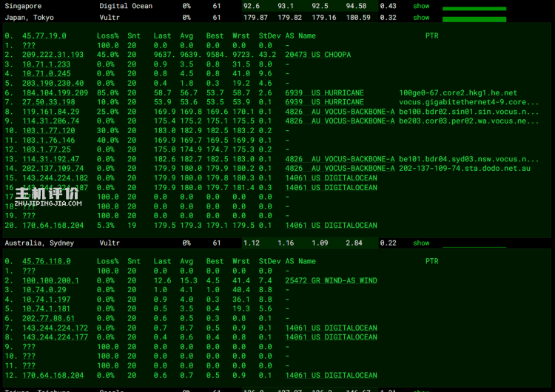The width and height of the screenshot is (555, 392).
Task: Click source IP 45.76.118.0
Action: [47, 261]
